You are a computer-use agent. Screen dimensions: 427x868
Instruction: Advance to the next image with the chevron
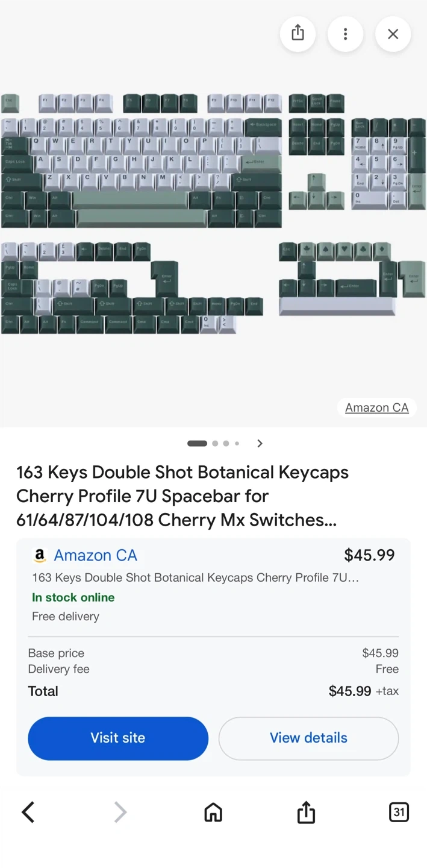pos(260,443)
